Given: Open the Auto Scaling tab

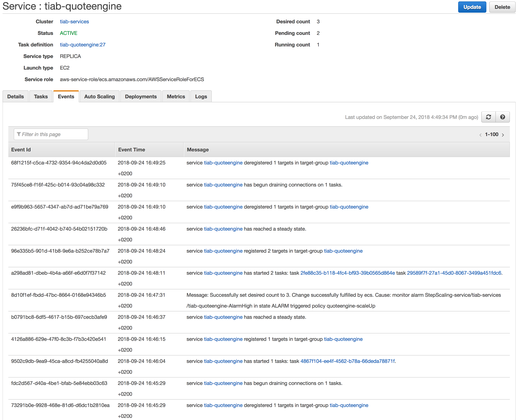Looking at the screenshot, I should [x=99, y=97].
